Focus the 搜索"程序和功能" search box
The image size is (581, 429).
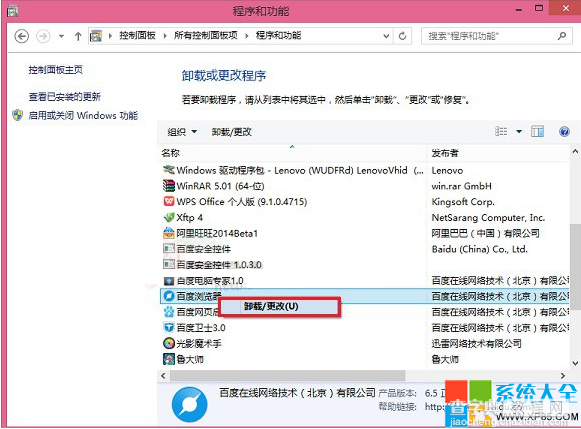tap(497, 36)
